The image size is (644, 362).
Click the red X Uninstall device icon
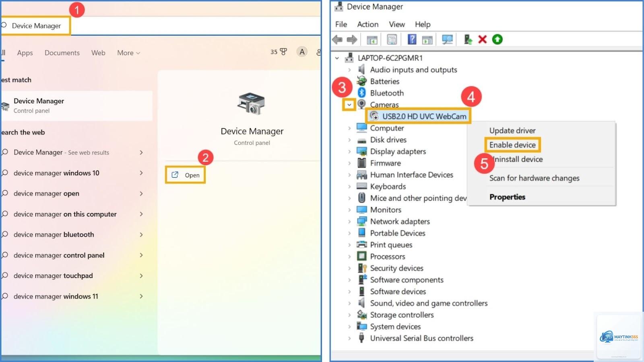(482, 39)
